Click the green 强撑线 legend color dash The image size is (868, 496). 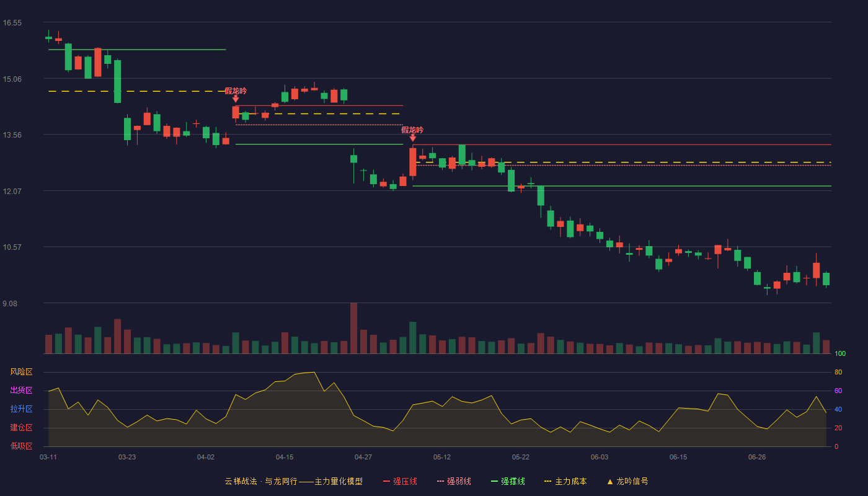[494, 481]
